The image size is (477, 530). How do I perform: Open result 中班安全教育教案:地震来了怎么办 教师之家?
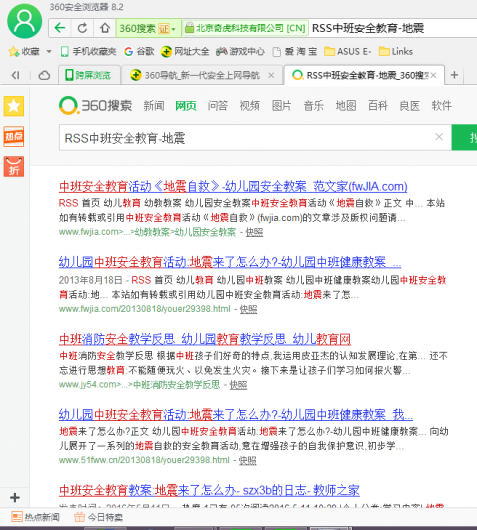tap(209, 490)
